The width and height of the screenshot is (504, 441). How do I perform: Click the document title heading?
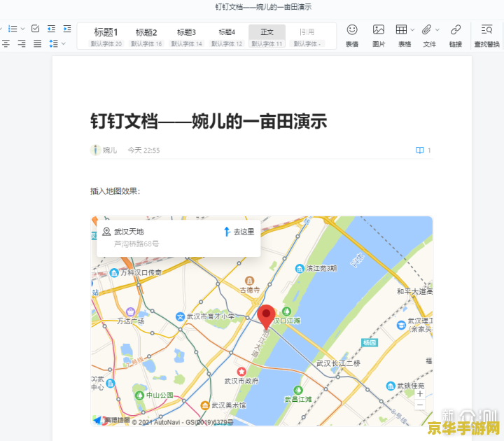[209, 121]
